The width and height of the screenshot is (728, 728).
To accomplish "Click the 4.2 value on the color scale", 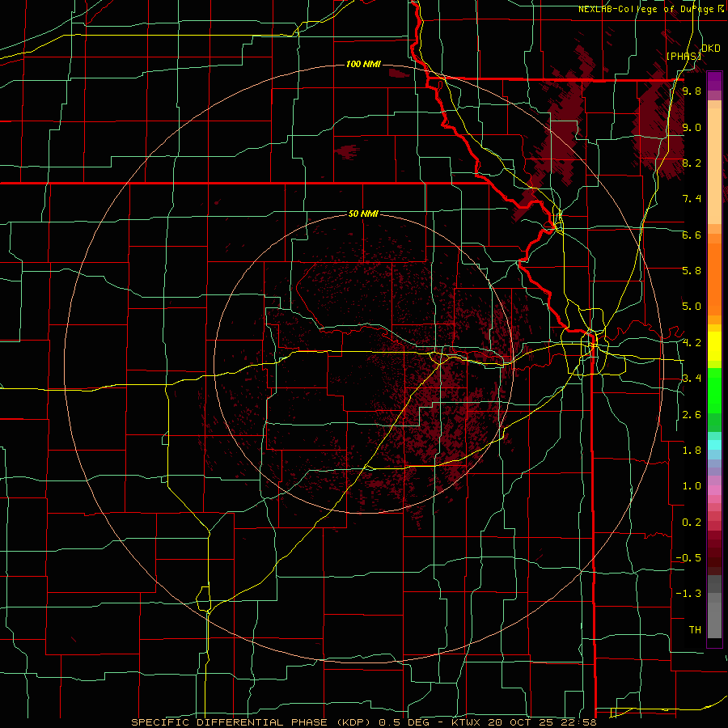I will [692, 343].
